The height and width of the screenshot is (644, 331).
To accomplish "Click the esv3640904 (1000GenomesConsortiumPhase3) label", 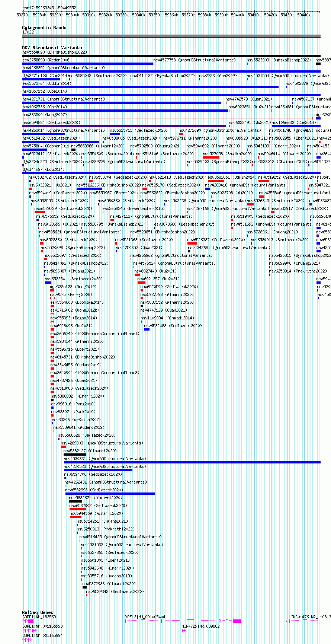I will pyautogui.click(x=95, y=373).
